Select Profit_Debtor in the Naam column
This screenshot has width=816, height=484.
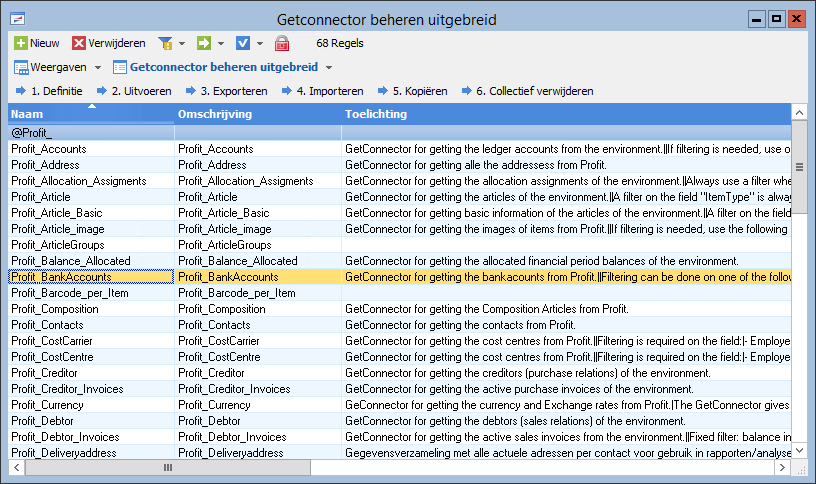coord(42,421)
